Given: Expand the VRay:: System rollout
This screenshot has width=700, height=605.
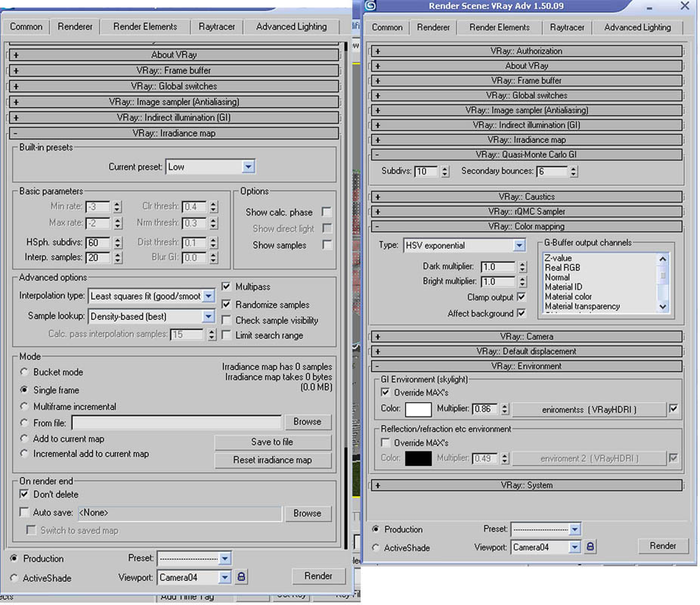Looking at the screenshot, I should (x=526, y=485).
